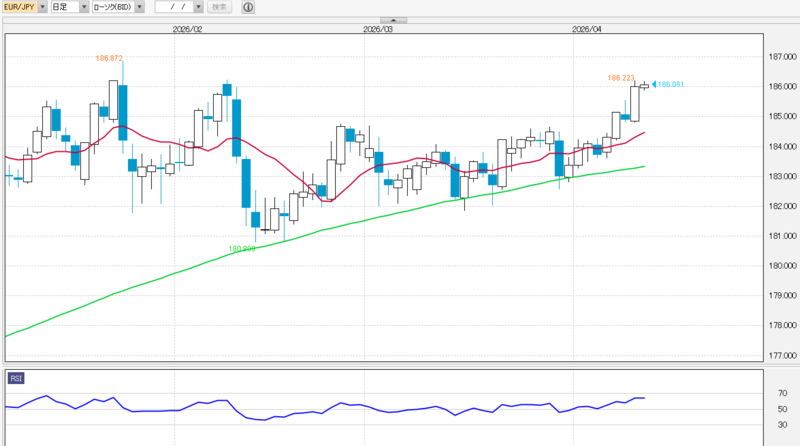Screen dimensions: 800x446
Task: Click the 186.223 recent high label
Action: (621, 78)
